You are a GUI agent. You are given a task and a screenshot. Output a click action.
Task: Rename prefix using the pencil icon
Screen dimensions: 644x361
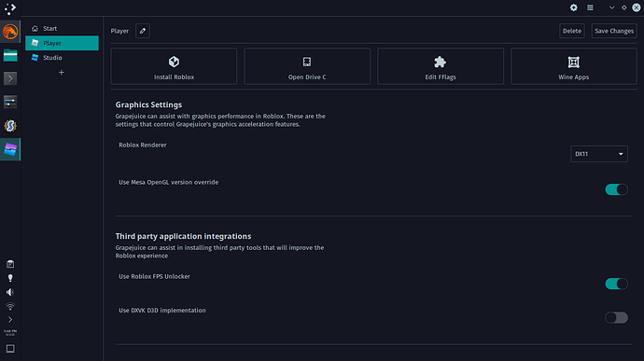tap(143, 31)
